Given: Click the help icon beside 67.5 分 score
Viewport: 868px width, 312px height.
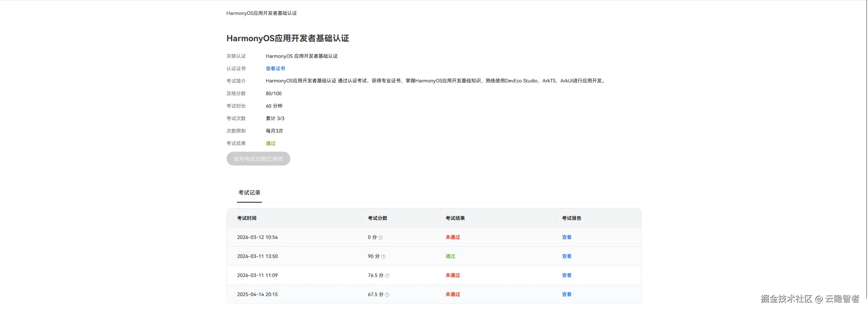Looking at the screenshot, I should click(387, 295).
